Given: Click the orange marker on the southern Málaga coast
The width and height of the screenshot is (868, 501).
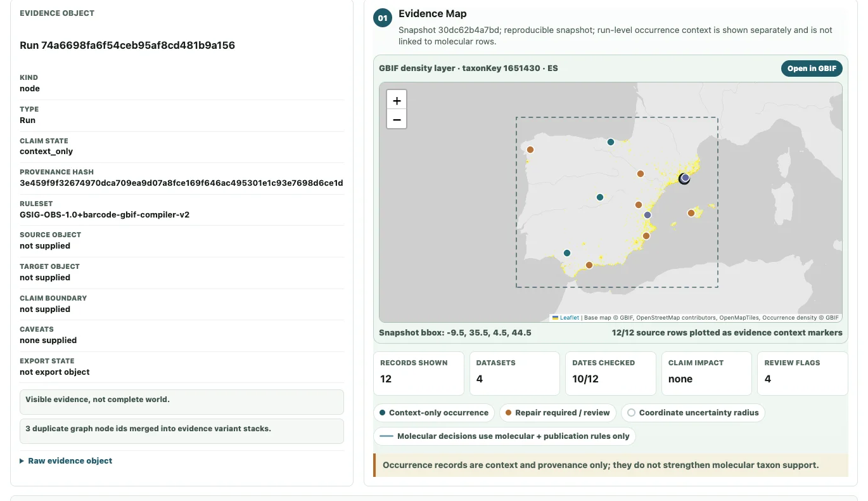Looking at the screenshot, I should (x=589, y=265).
